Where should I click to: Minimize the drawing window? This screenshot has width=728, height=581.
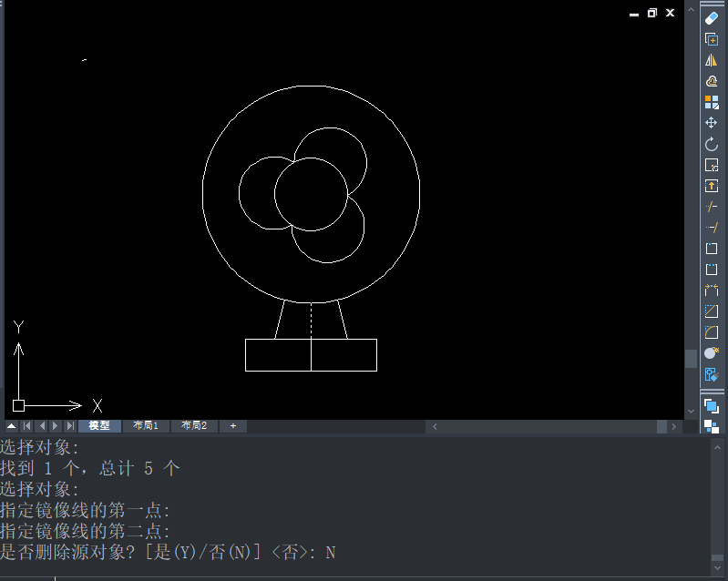634,14
